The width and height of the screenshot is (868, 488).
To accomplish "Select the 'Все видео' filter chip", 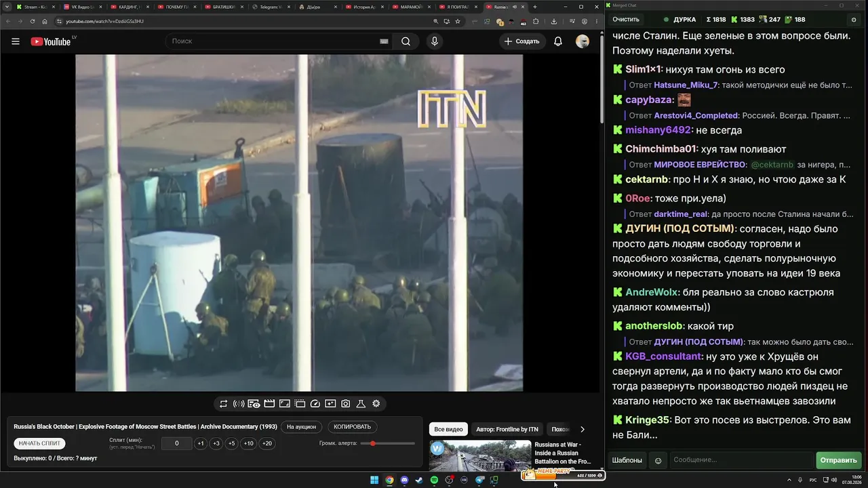I will (448, 429).
